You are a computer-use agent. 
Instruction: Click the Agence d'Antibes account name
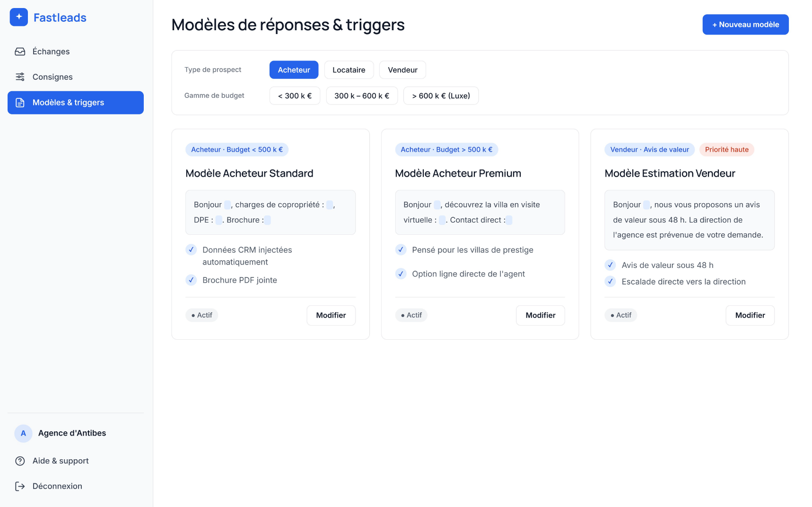coord(72,433)
